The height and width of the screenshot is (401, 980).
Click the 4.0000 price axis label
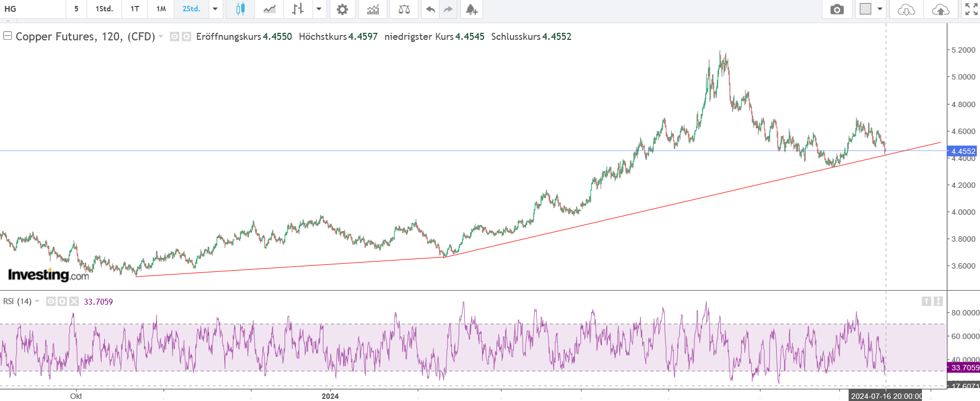coord(963,212)
